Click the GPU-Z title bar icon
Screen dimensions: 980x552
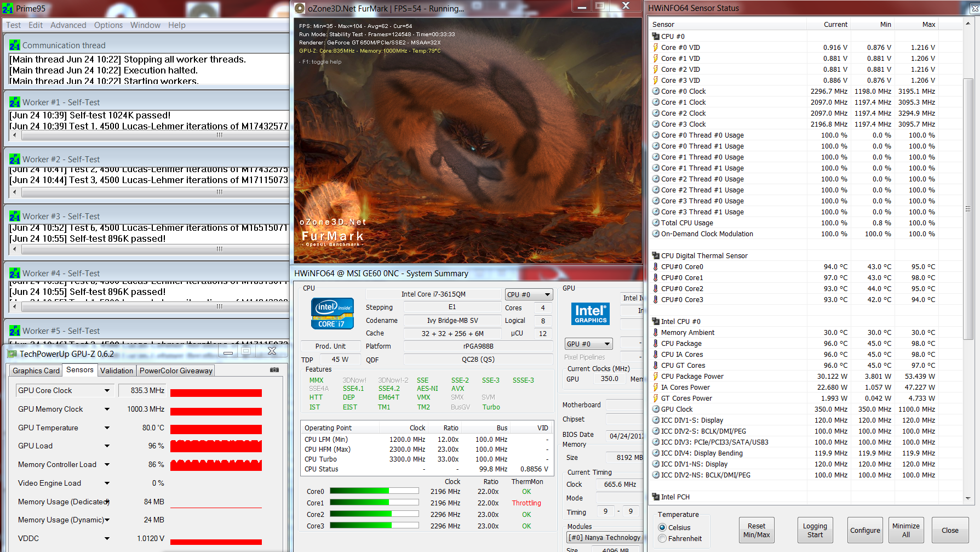pyautogui.click(x=12, y=354)
